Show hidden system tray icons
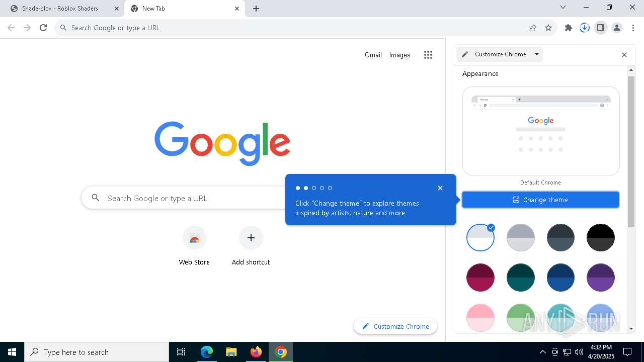The width and height of the screenshot is (644, 362). 542,352
